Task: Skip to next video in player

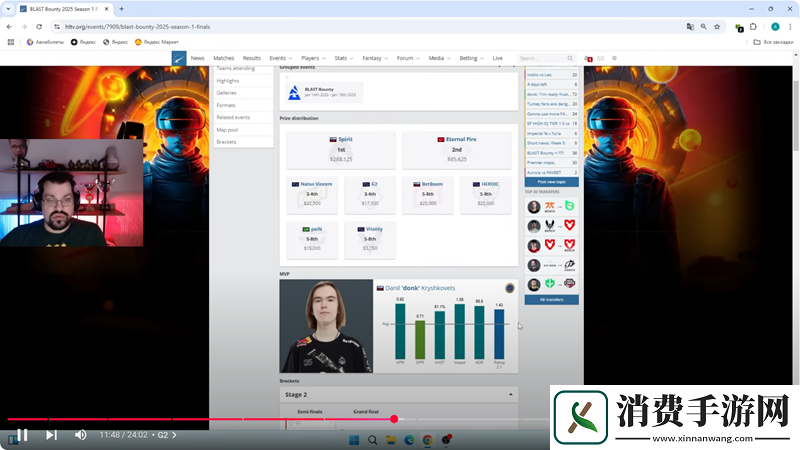Action: [x=51, y=435]
